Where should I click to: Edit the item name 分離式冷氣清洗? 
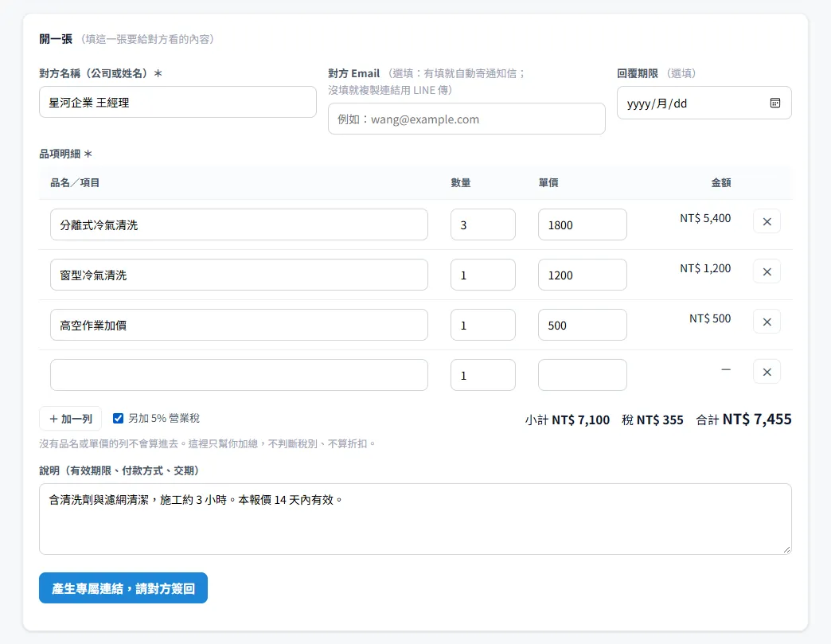(239, 224)
